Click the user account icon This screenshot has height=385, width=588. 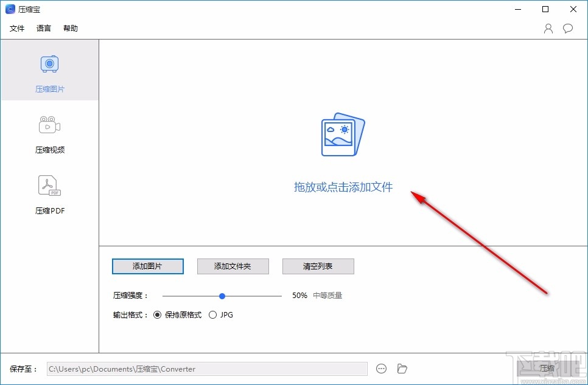click(548, 28)
